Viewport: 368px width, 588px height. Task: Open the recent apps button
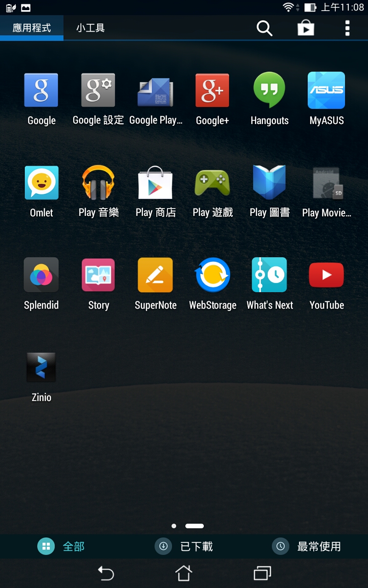262,573
